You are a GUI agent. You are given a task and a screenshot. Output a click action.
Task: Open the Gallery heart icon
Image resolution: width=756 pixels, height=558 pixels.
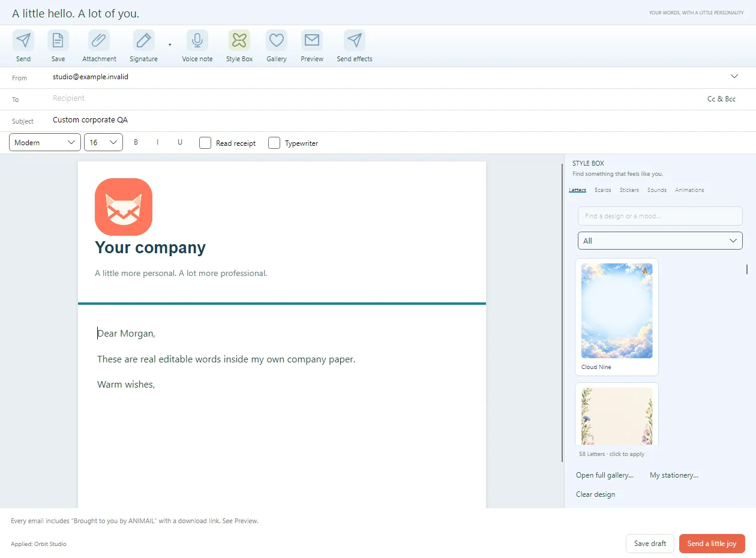pos(277,40)
